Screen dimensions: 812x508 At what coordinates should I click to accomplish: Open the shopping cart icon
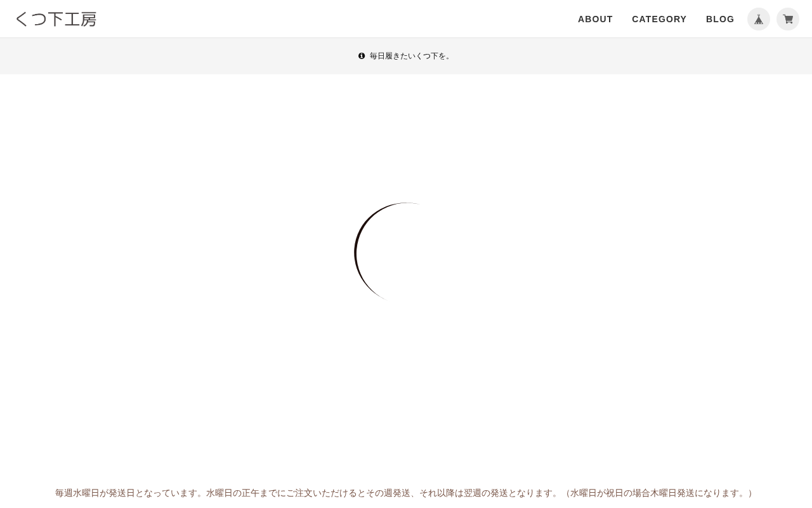[788, 19]
